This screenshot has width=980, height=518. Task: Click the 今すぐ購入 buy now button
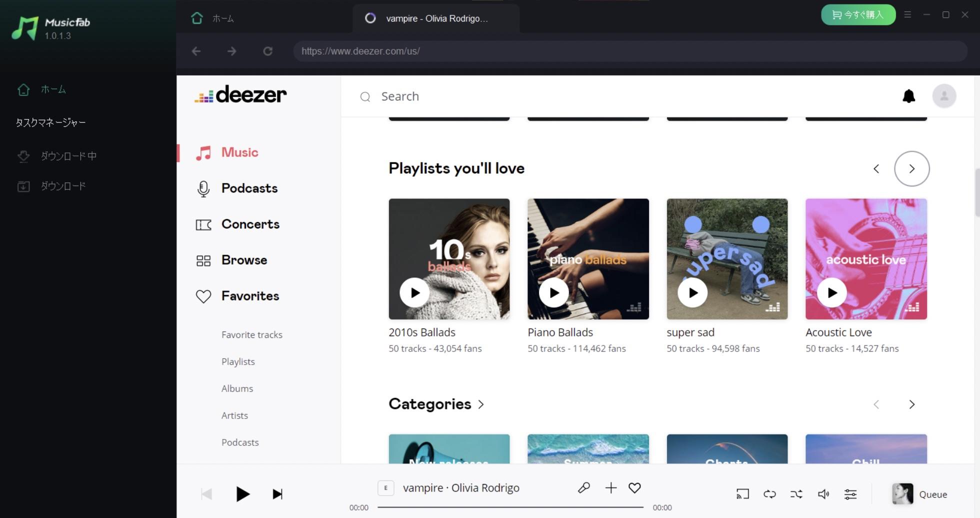[858, 15]
